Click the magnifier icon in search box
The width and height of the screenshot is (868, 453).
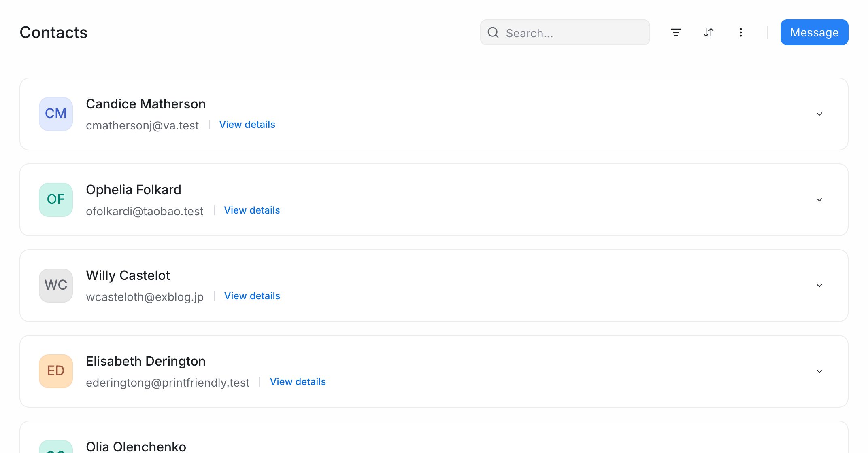pos(493,32)
